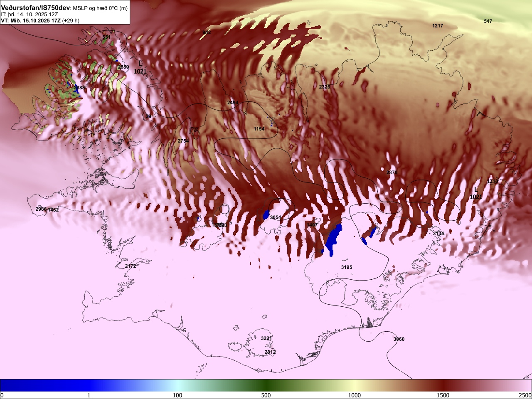This screenshot has width=532, height=399.
Task: Click the 'MSLP og hæð 0°C (m)' label
Action: click(x=100, y=8)
